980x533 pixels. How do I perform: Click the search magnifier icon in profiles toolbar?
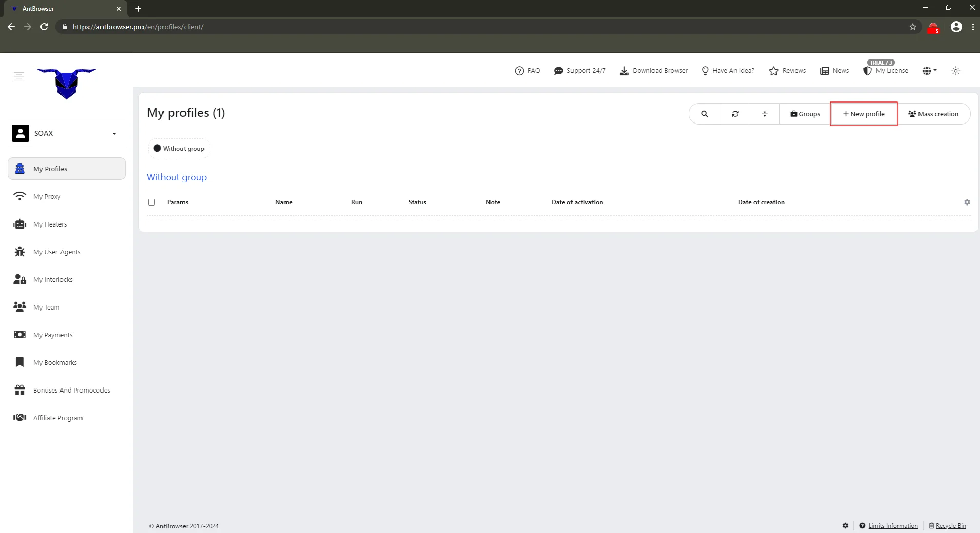click(704, 114)
